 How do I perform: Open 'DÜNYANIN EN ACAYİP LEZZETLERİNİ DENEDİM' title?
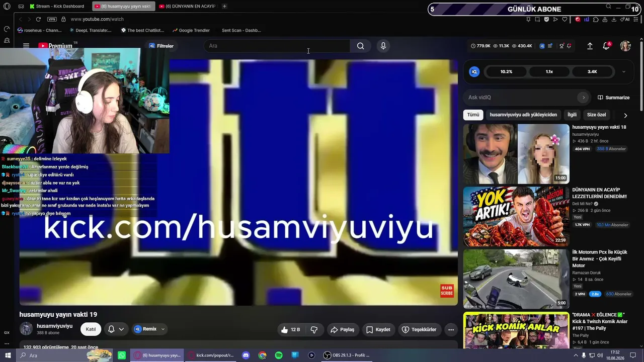point(599,193)
